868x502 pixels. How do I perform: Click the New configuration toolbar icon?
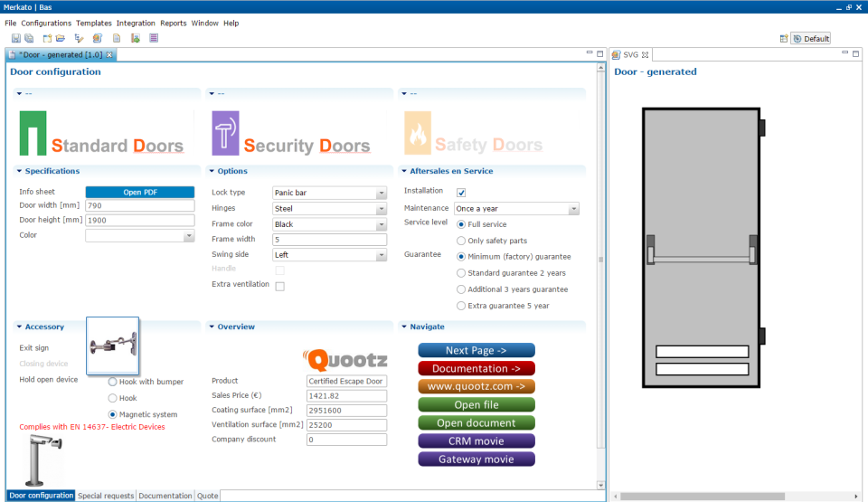tap(47, 38)
